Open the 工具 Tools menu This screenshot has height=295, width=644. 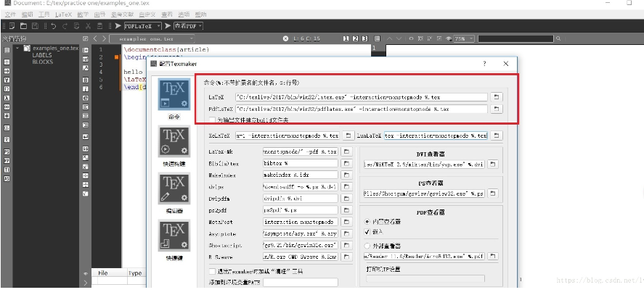(44, 14)
